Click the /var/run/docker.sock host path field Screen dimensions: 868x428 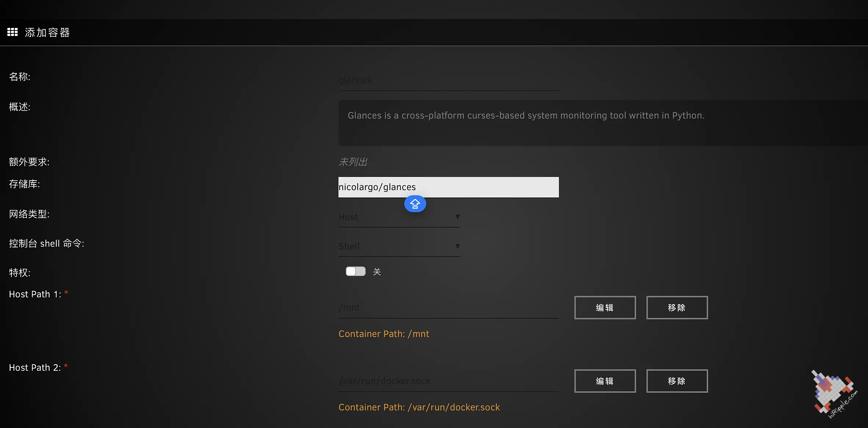point(448,381)
